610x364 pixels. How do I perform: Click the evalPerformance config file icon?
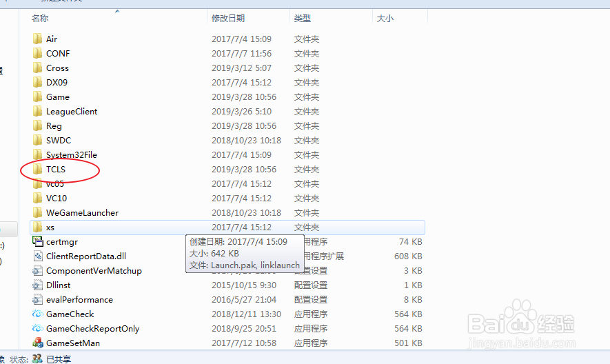[37, 299]
